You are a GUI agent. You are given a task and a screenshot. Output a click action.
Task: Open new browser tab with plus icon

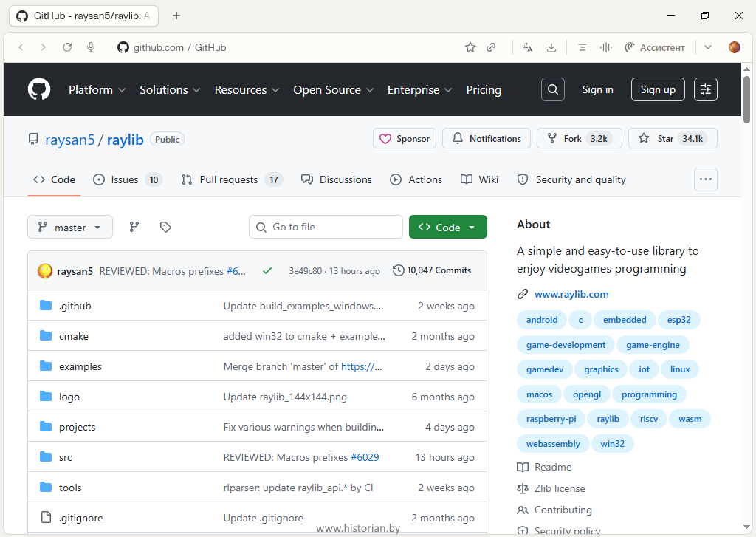point(176,16)
